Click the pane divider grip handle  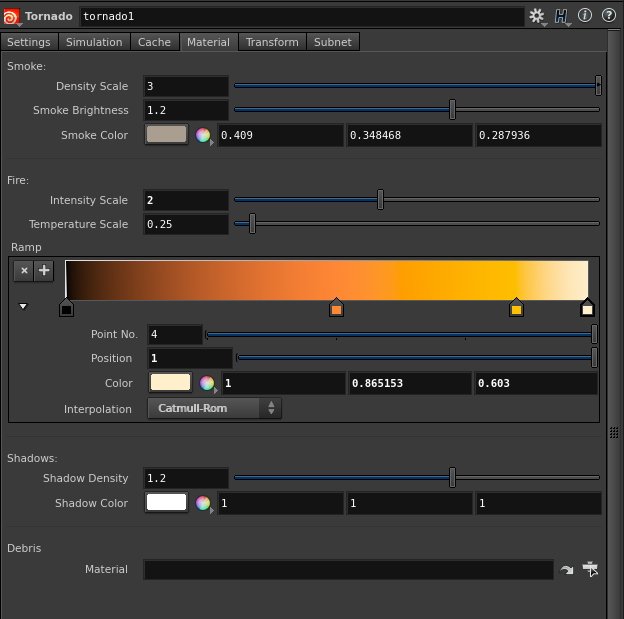pyautogui.click(x=614, y=432)
